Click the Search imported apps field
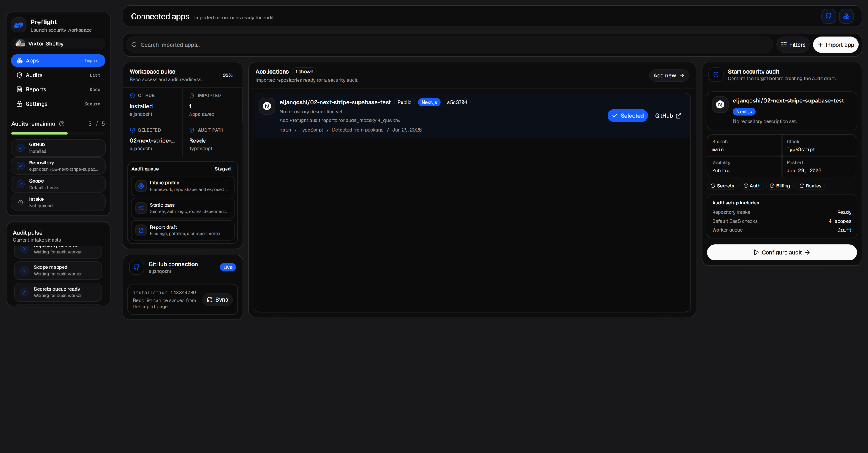868x453 pixels. (450, 45)
